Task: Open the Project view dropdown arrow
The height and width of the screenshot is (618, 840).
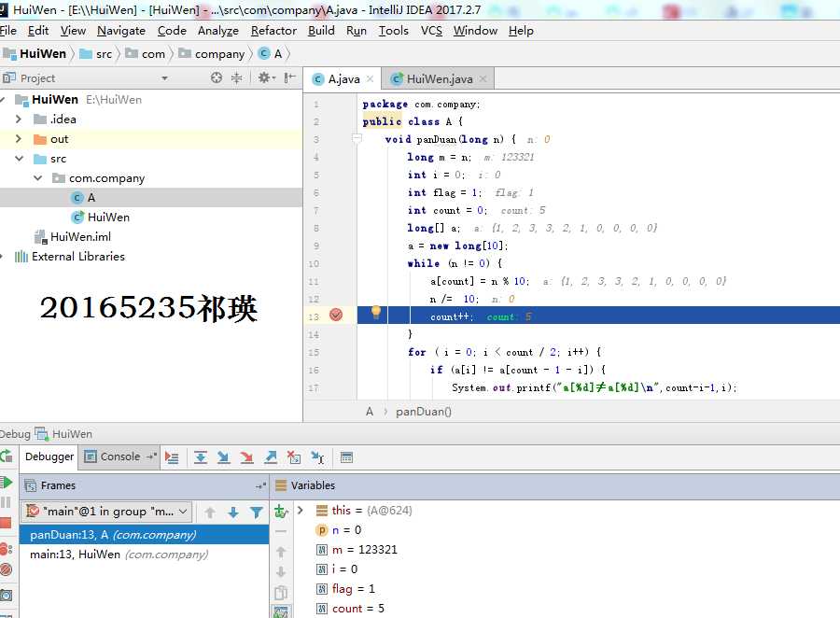Action: tap(164, 78)
